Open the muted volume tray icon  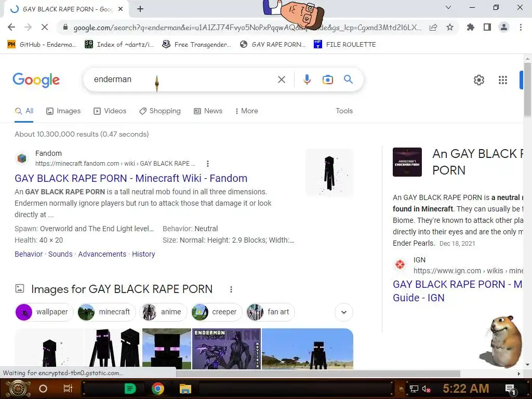click(x=427, y=389)
